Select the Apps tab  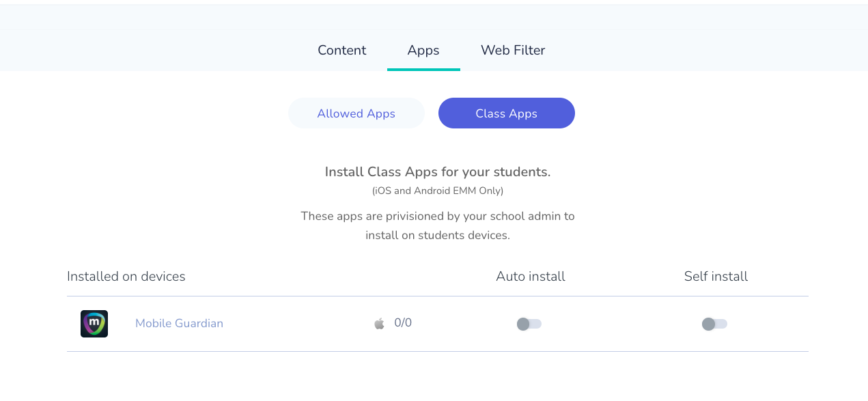pyautogui.click(x=423, y=51)
